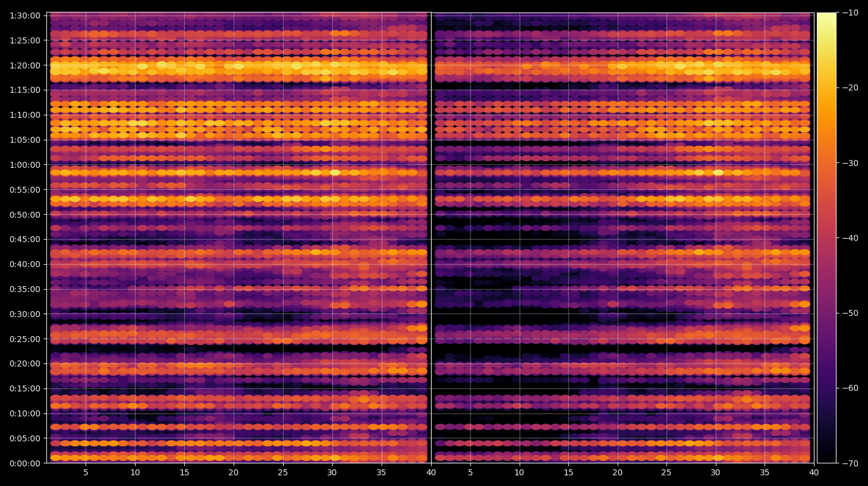
Task: Select the 0:45:00 time axis label
Action: [25, 240]
